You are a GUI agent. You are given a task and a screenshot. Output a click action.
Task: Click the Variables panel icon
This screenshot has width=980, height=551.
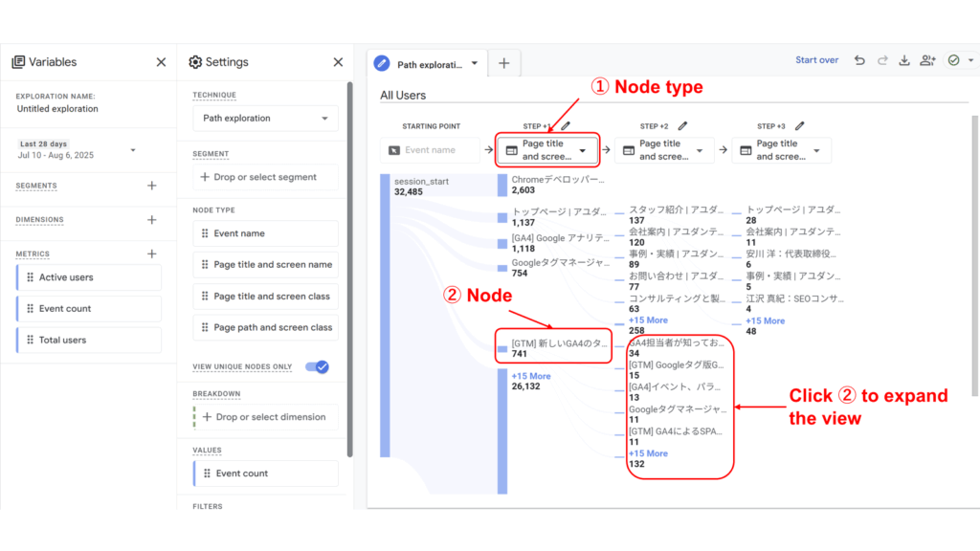pyautogui.click(x=19, y=62)
